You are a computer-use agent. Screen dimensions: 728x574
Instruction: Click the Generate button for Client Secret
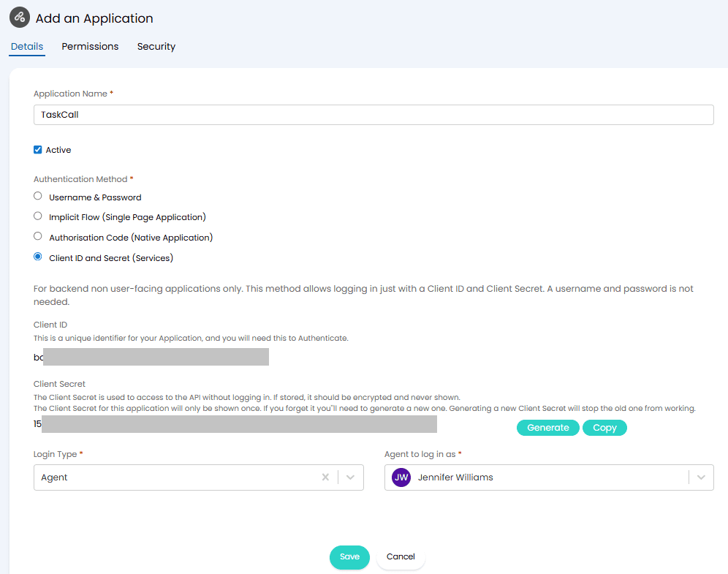547,427
